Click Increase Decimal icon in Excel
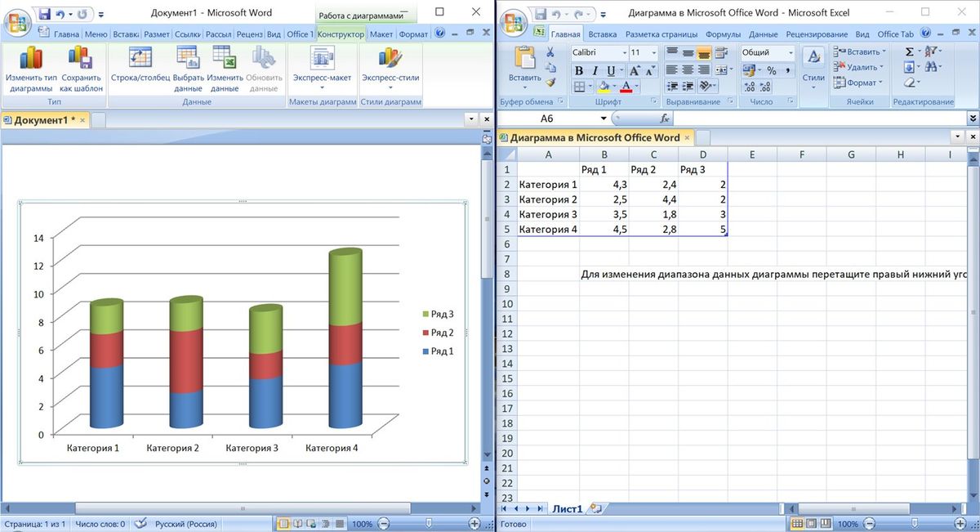Viewport: 980px width, 532px height. pos(749,86)
